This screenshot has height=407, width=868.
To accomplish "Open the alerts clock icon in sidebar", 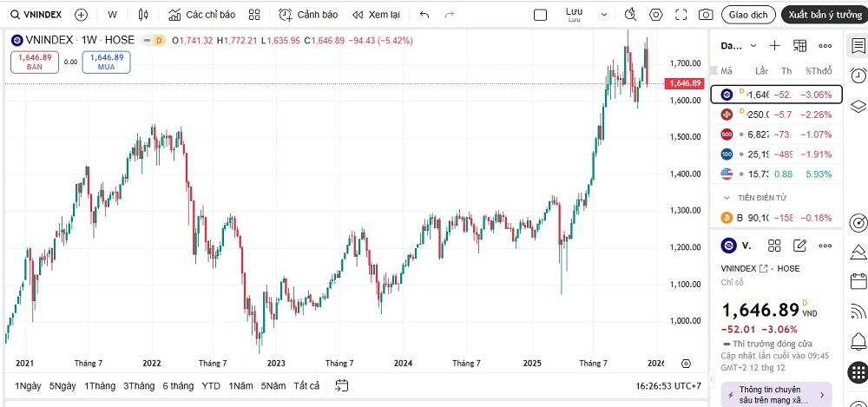I will [858, 75].
